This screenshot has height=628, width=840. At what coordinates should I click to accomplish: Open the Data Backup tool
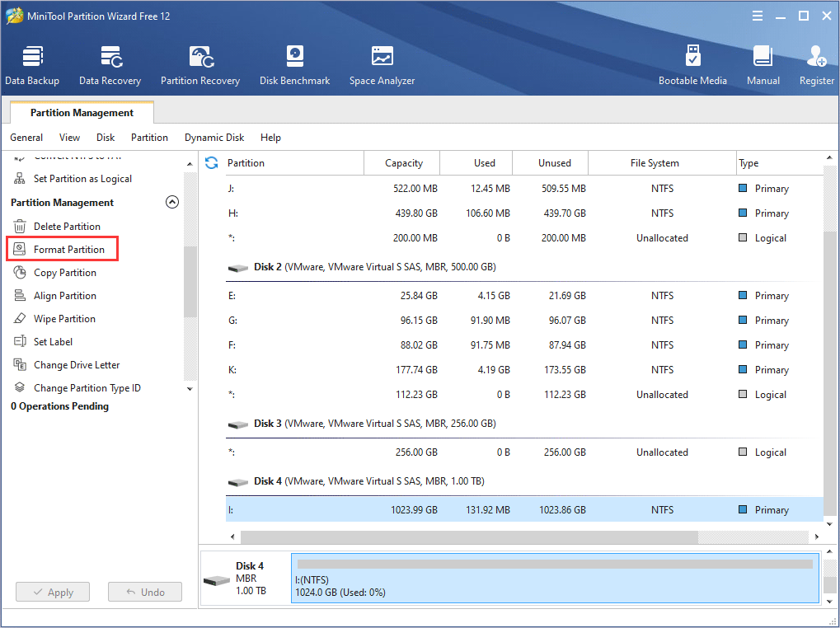click(32, 65)
